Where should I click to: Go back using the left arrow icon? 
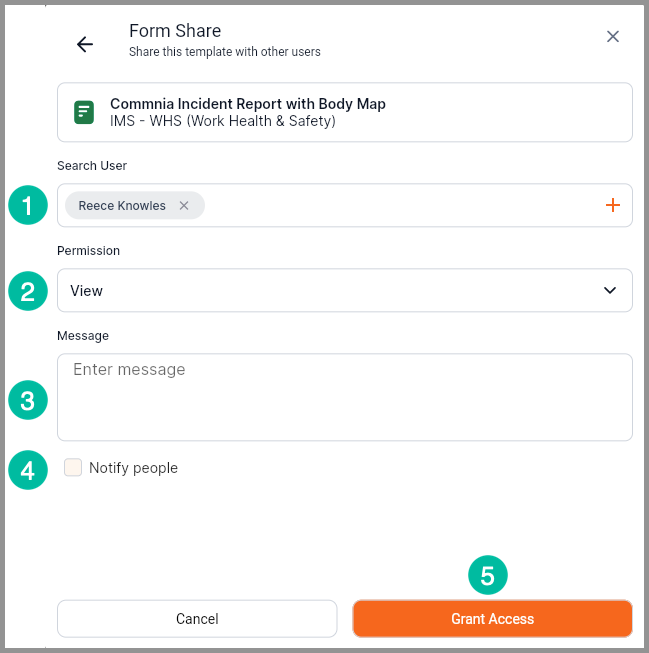[85, 44]
